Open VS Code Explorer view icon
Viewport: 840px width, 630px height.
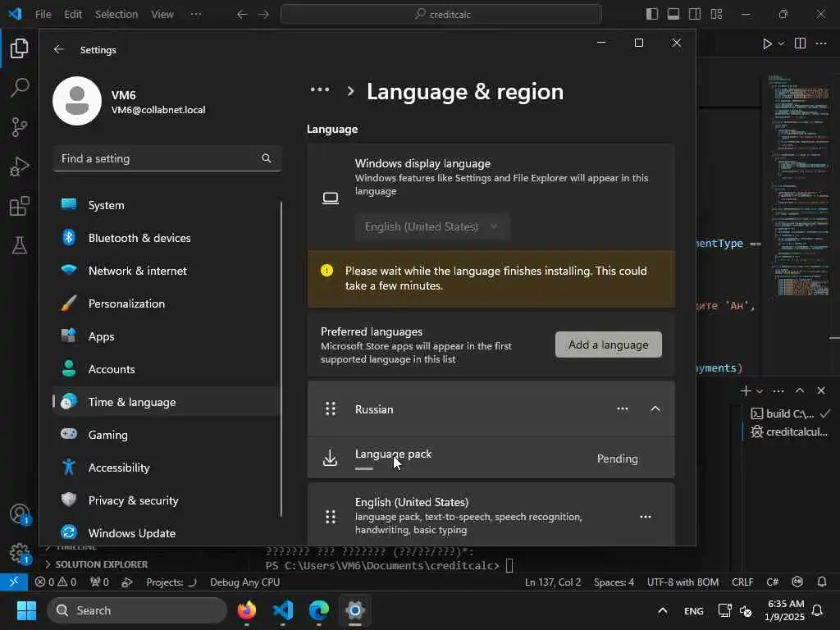tap(20, 48)
